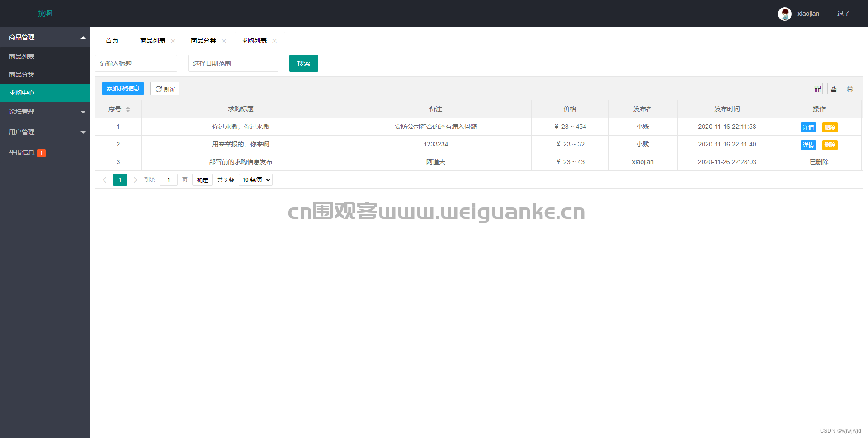
Task: Click the 举报信息 badge showing 1
Action: (41, 153)
